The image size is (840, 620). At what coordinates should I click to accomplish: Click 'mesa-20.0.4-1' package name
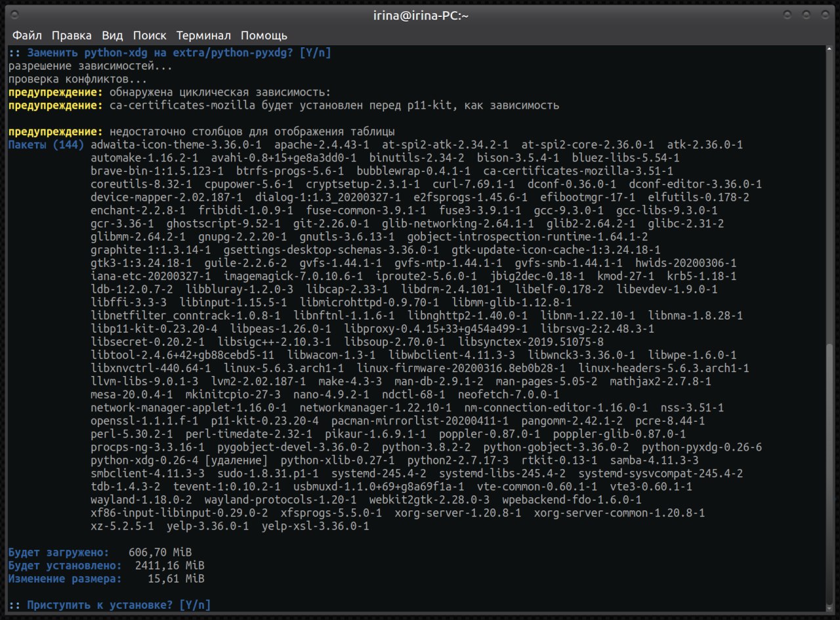(x=132, y=394)
